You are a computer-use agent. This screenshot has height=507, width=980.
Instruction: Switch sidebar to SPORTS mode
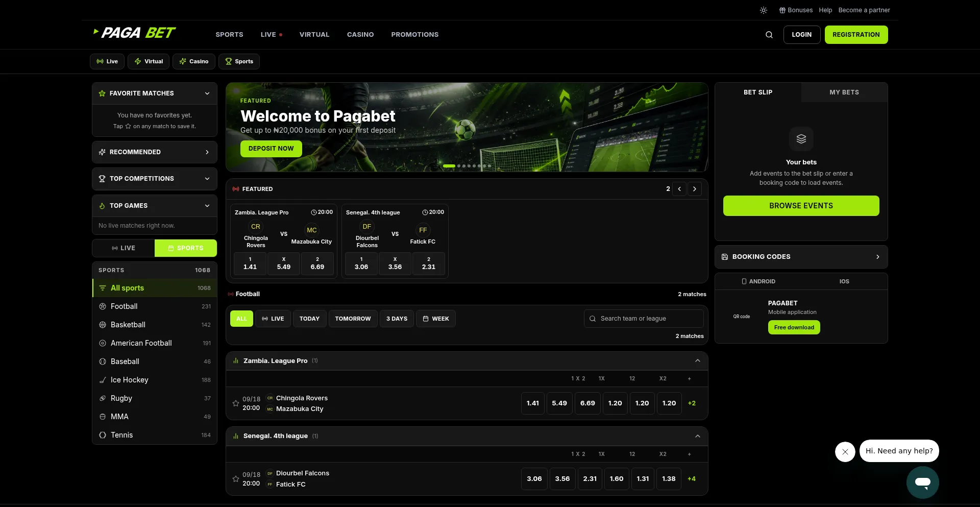click(x=186, y=248)
